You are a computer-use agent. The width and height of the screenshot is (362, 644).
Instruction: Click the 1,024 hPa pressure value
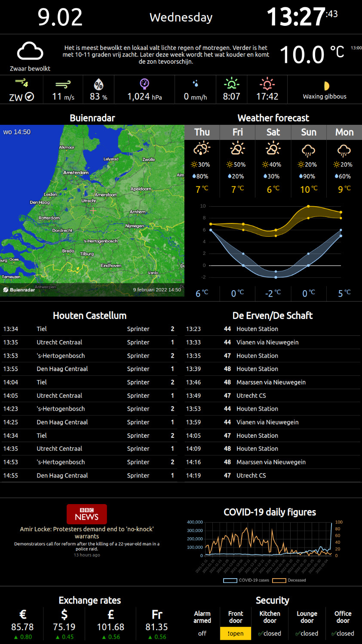point(144,96)
